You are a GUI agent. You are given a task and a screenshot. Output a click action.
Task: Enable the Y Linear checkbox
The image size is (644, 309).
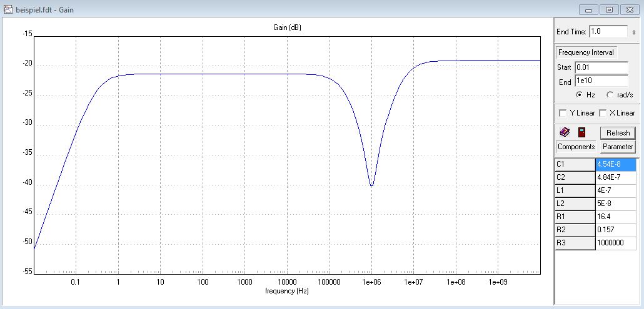(563, 113)
